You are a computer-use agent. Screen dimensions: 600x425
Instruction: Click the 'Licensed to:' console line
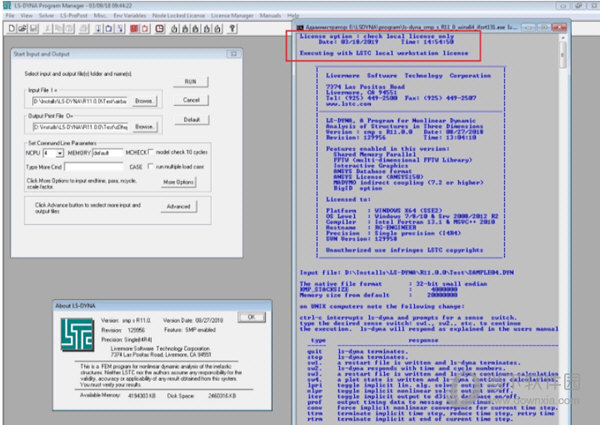[348, 199]
